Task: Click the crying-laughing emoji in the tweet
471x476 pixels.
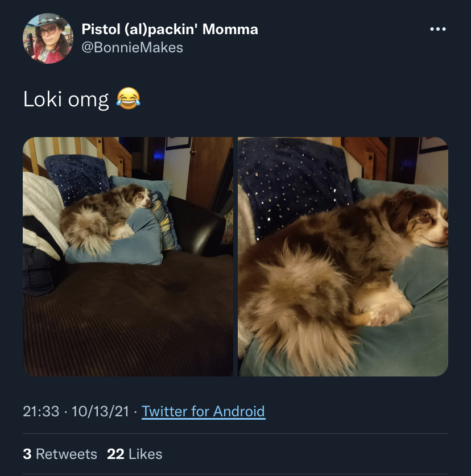Action: point(128,98)
